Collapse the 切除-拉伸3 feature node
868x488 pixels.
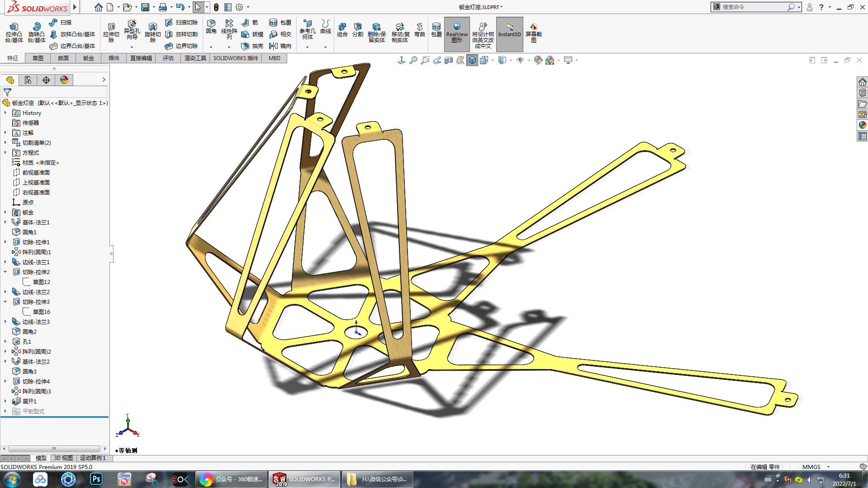click(x=5, y=302)
